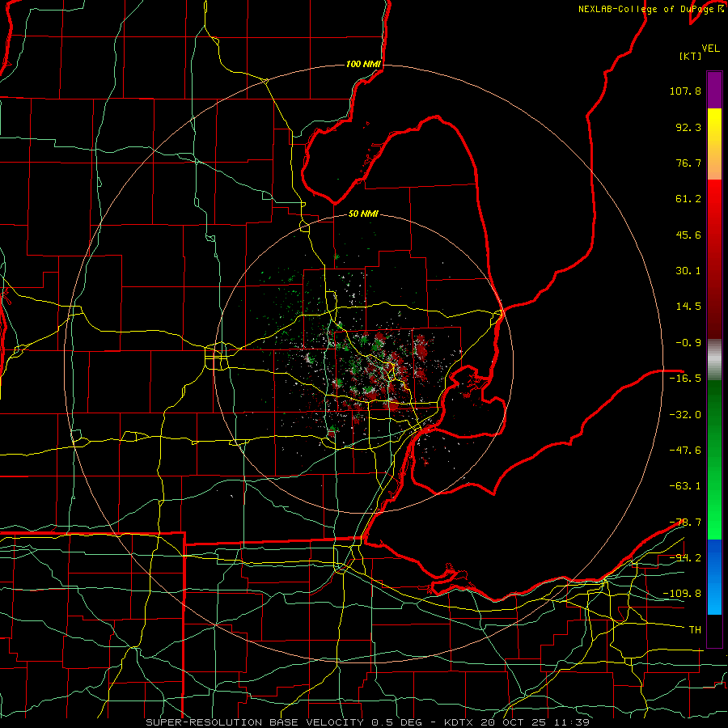Click the 50 NMI range ring label

click(x=363, y=214)
